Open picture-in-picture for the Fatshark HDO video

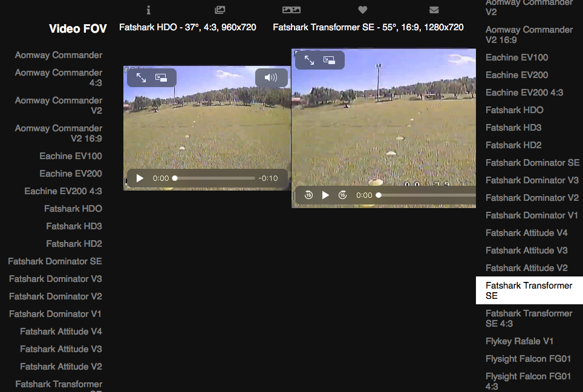coord(161,77)
